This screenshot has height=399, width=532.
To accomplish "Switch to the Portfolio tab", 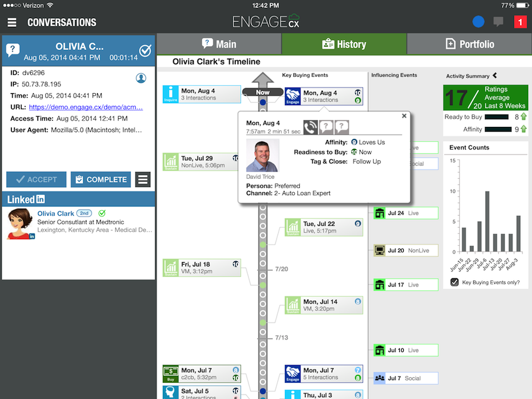I will [469, 44].
